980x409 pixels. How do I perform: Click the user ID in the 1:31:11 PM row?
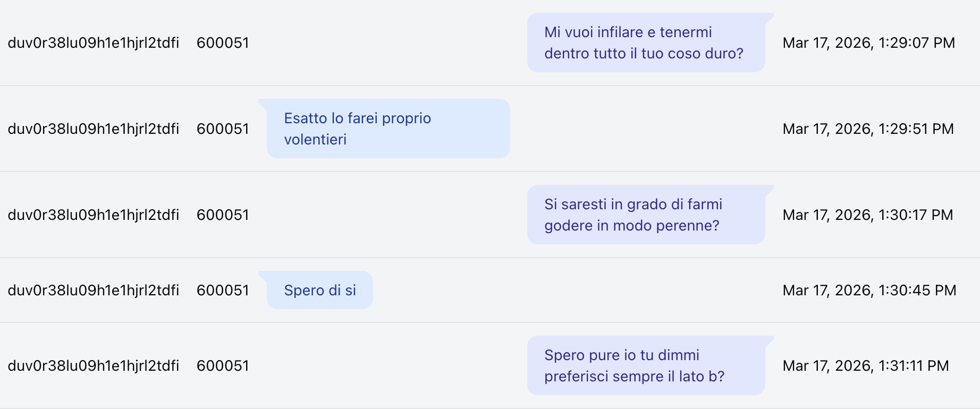[93, 365]
